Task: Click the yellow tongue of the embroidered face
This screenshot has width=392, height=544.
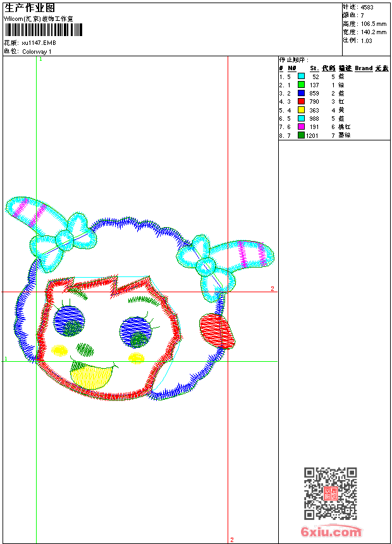Action: pos(91,378)
